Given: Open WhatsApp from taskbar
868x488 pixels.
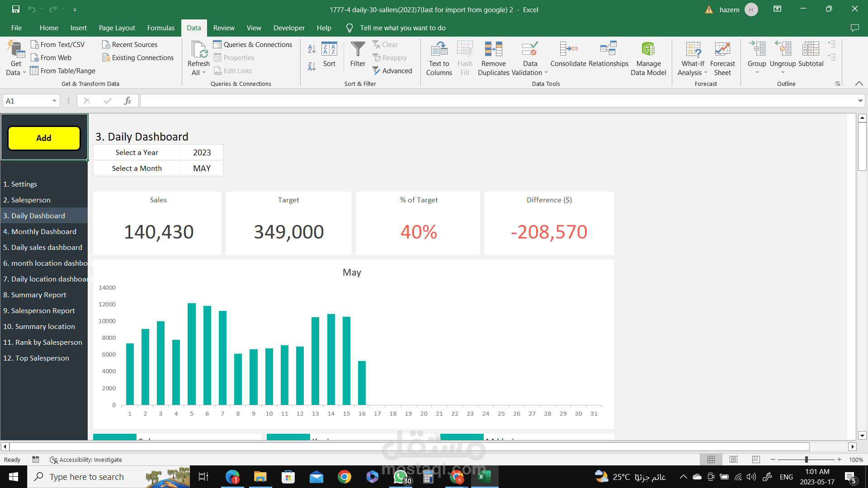Looking at the screenshot, I should tap(401, 477).
